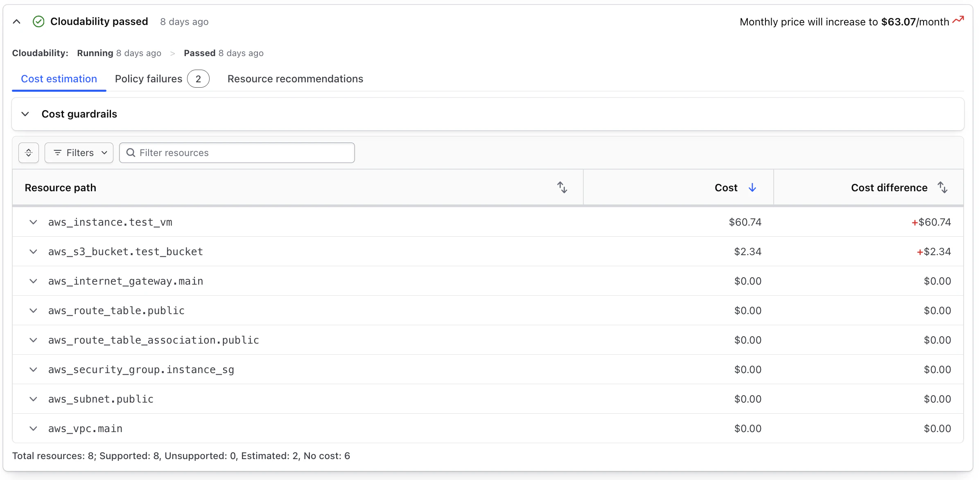
Task: Expand the aws_route_table.public row
Action: (x=34, y=310)
